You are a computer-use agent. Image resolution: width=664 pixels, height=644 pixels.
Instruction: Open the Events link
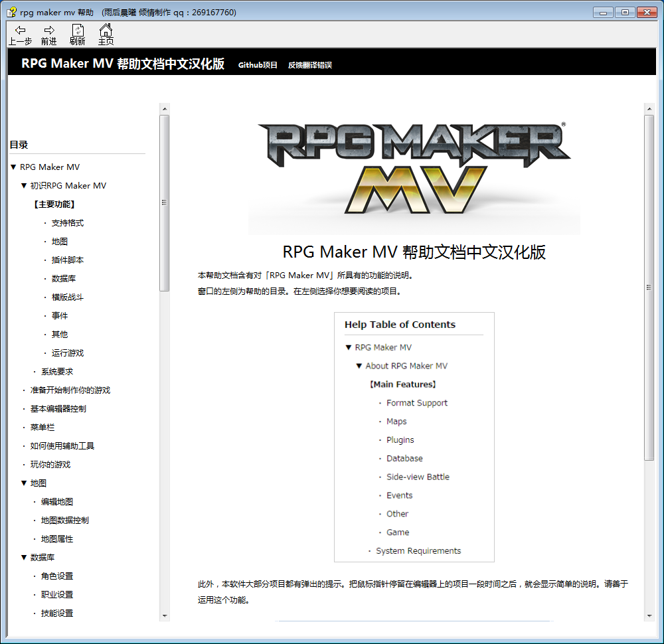tap(399, 495)
